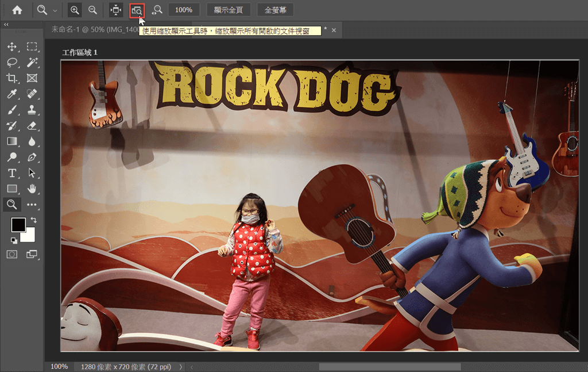Toggle Quick Mask mode
The width and height of the screenshot is (588, 372).
point(12,254)
